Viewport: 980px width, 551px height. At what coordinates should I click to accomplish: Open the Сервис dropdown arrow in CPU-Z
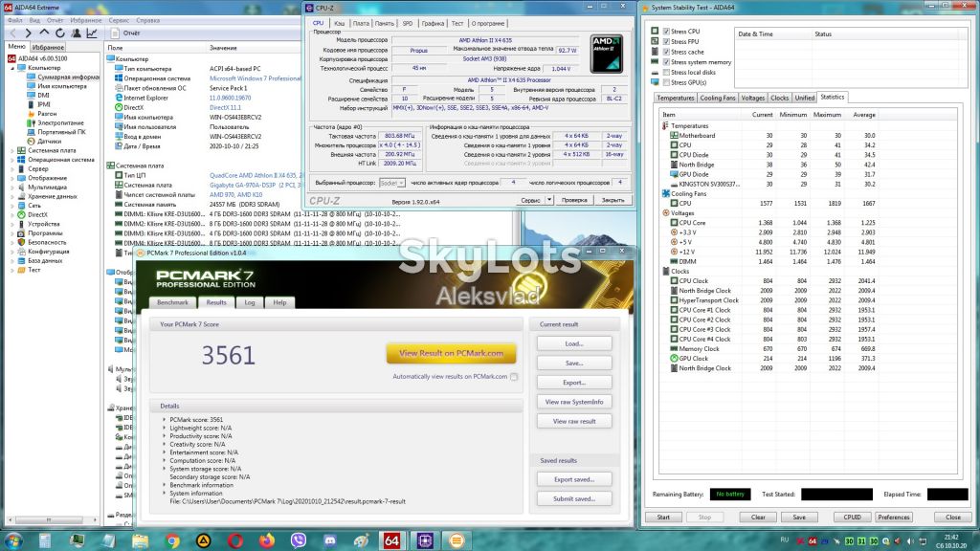point(549,200)
